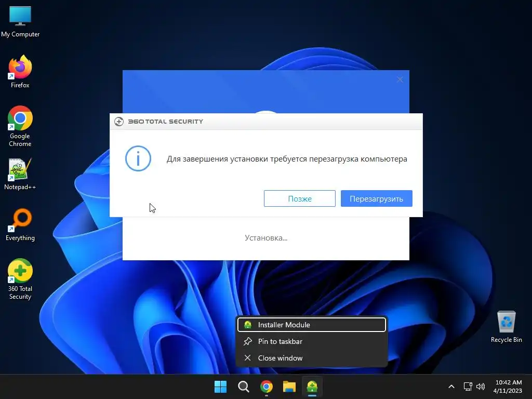
Task: Open the Recycle Bin on the desktop
Action: coord(506,327)
